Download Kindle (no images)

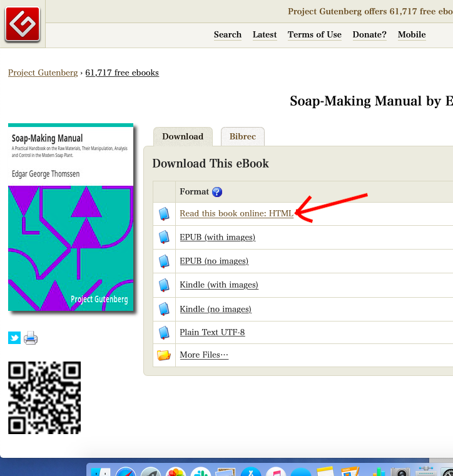(x=216, y=309)
